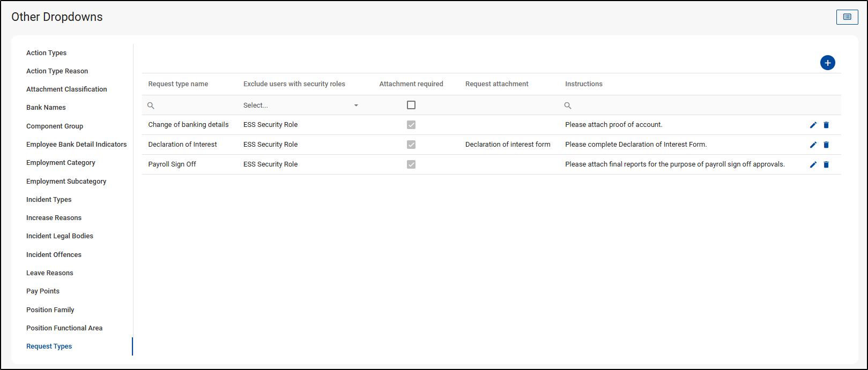Sort by Request type name column header
This screenshot has width=868, height=370.
pos(178,84)
